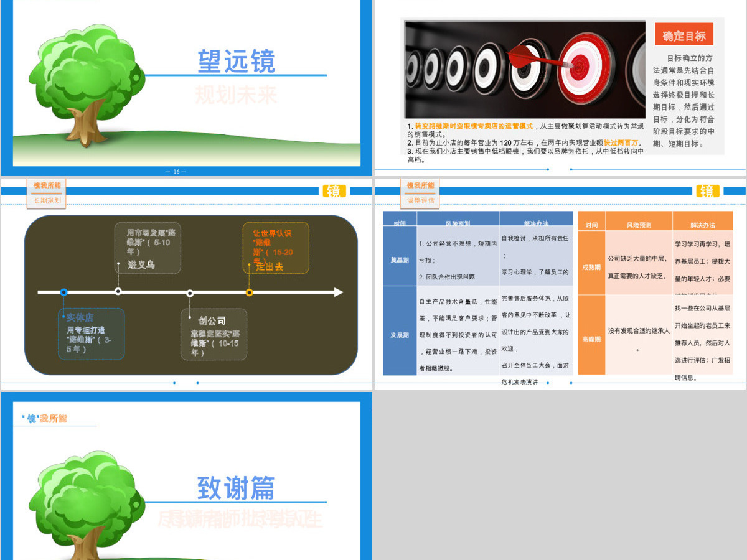
Task: Click list item 2 mentioning 120 万左右
Action: (x=525, y=142)
